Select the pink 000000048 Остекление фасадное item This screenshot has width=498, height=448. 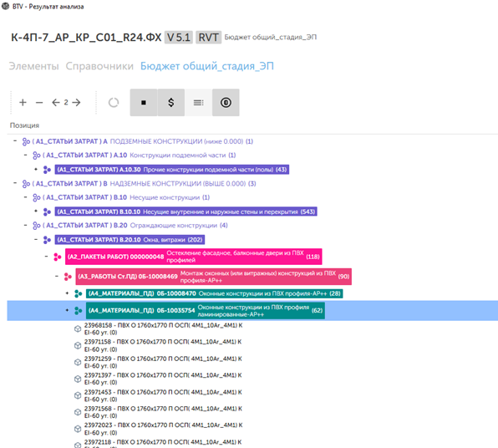pyautogui.click(x=193, y=257)
